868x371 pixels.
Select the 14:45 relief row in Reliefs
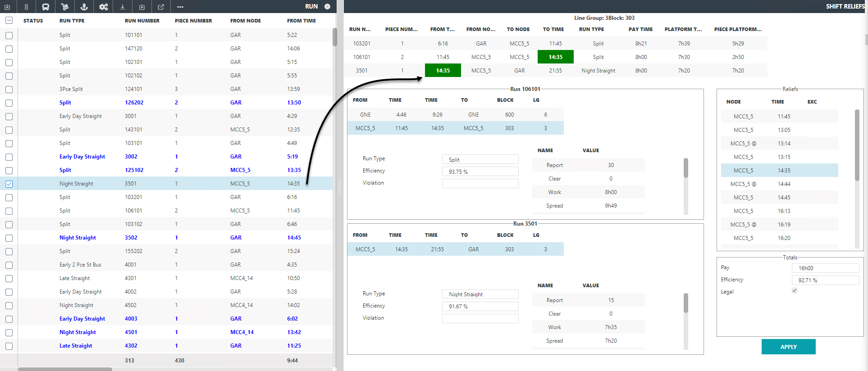779,198
